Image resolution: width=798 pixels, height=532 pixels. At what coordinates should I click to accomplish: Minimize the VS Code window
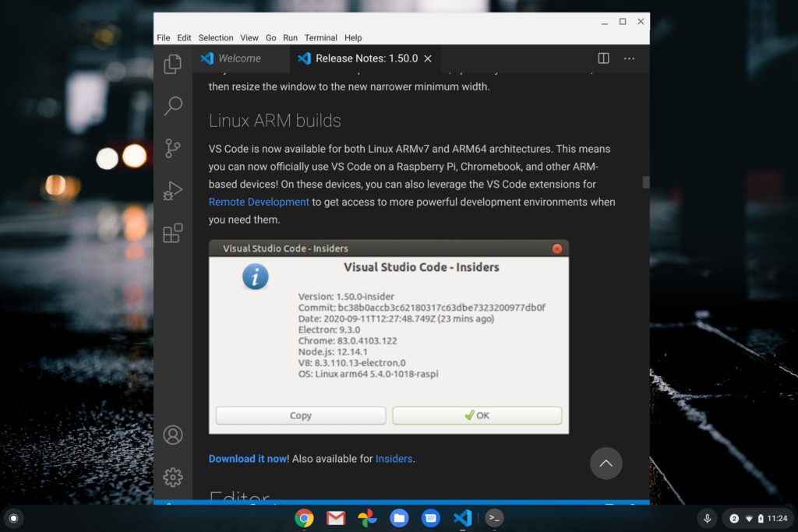click(605, 22)
